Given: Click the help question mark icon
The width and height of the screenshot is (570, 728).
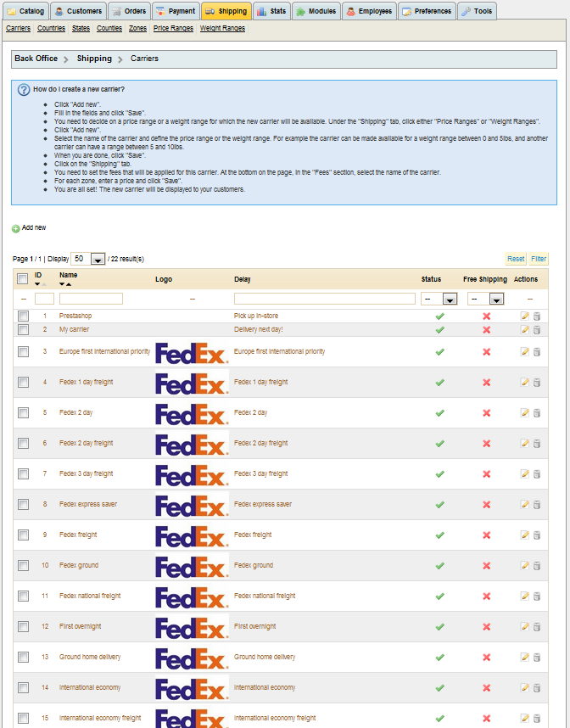Looking at the screenshot, I should pyautogui.click(x=24, y=90).
